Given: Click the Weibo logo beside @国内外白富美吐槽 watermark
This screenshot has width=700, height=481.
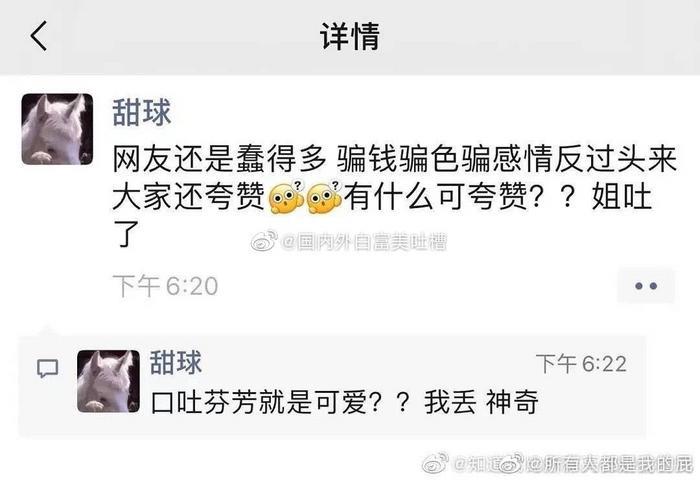Looking at the screenshot, I should 264,242.
